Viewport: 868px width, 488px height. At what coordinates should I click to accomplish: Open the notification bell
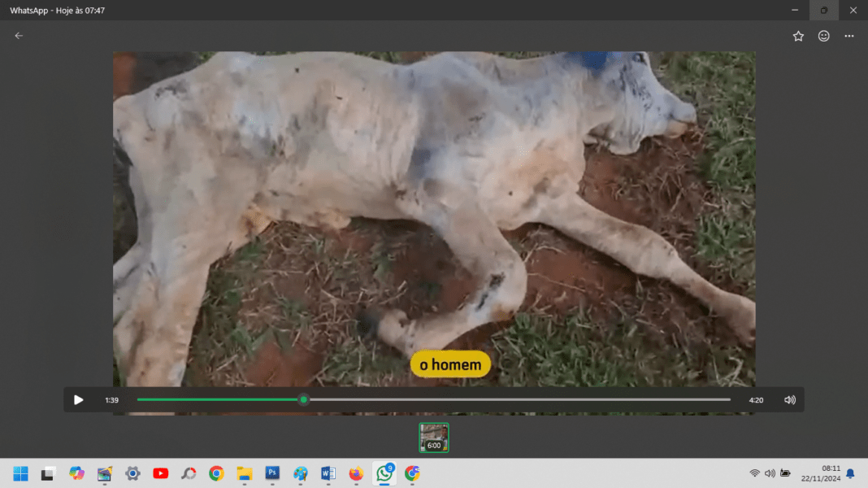click(x=850, y=473)
